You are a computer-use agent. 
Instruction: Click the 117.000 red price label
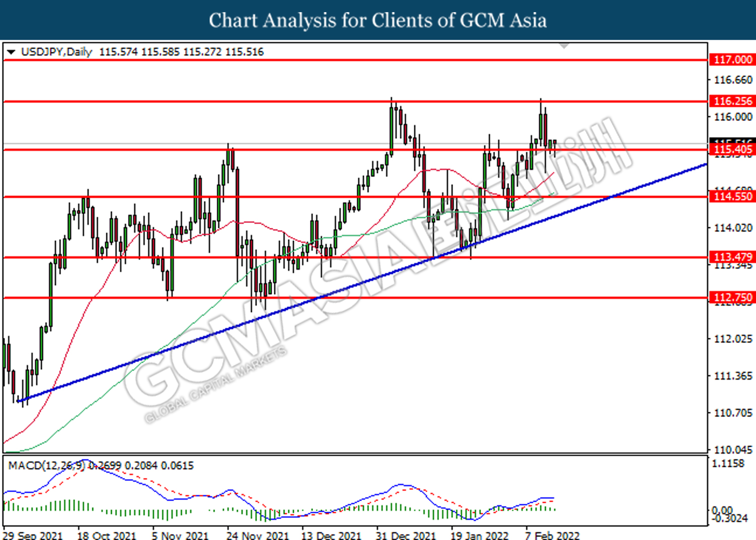[x=732, y=59]
